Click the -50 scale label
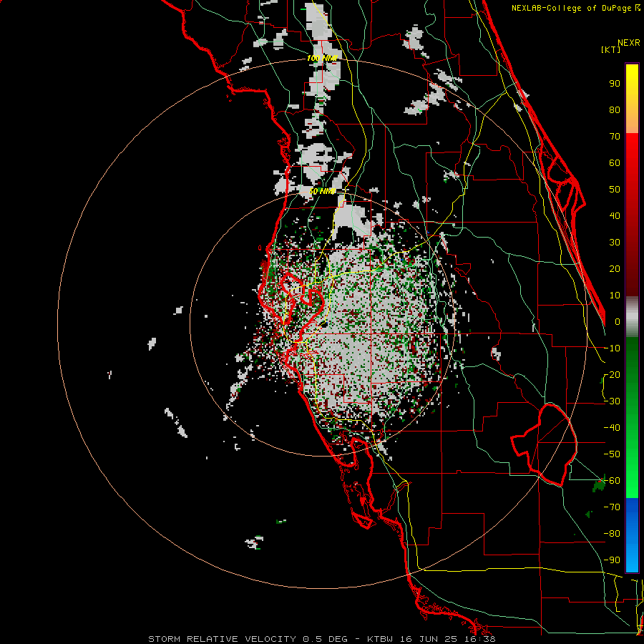The height and width of the screenshot is (644, 644). (612, 454)
